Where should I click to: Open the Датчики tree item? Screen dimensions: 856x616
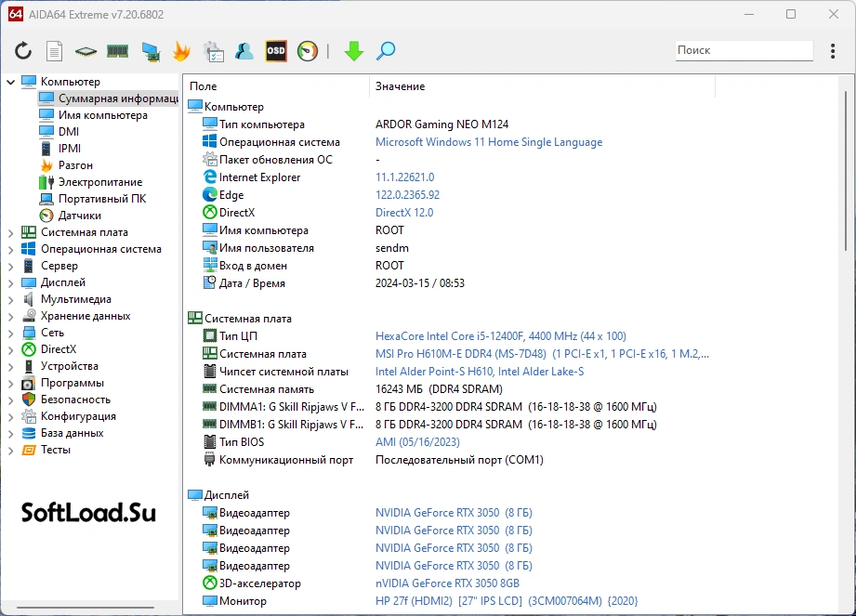(x=71, y=216)
